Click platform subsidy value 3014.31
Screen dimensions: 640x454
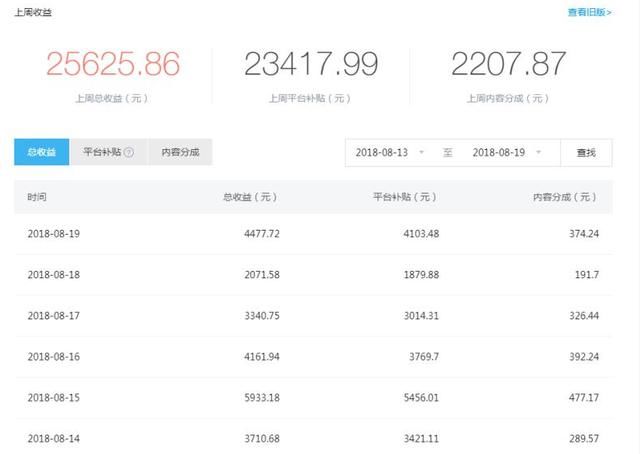[421, 316]
